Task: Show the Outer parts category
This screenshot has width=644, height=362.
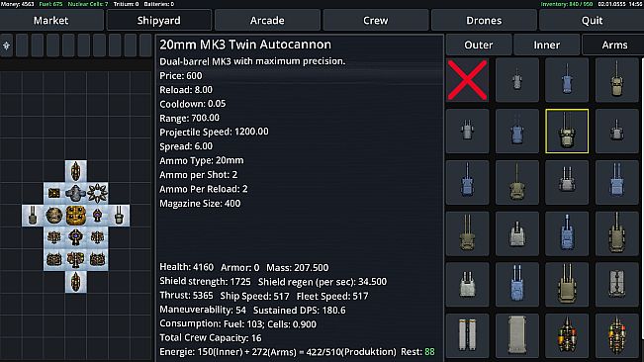Action: click(479, 45)
